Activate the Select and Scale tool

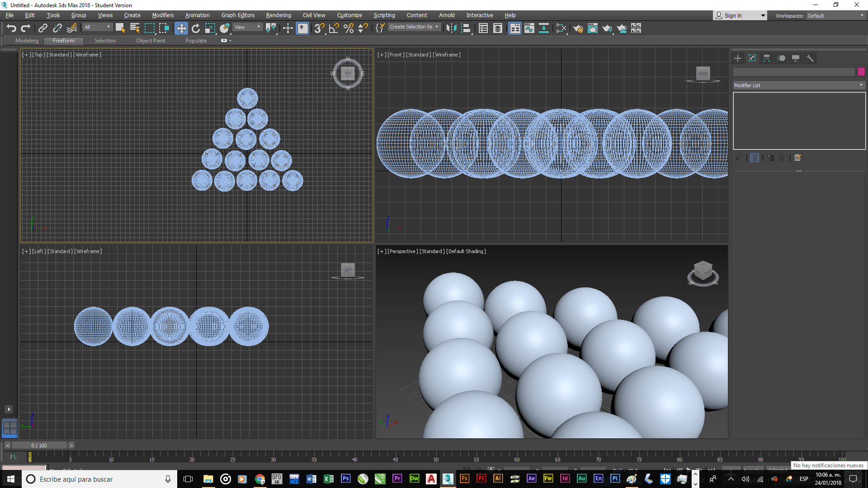click(210, 28)
